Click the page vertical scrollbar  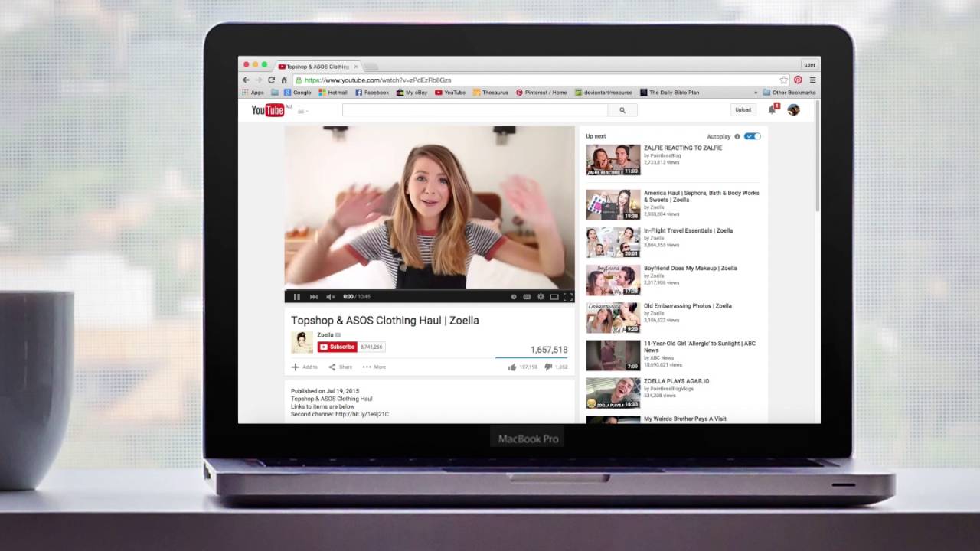click(818, 157)
